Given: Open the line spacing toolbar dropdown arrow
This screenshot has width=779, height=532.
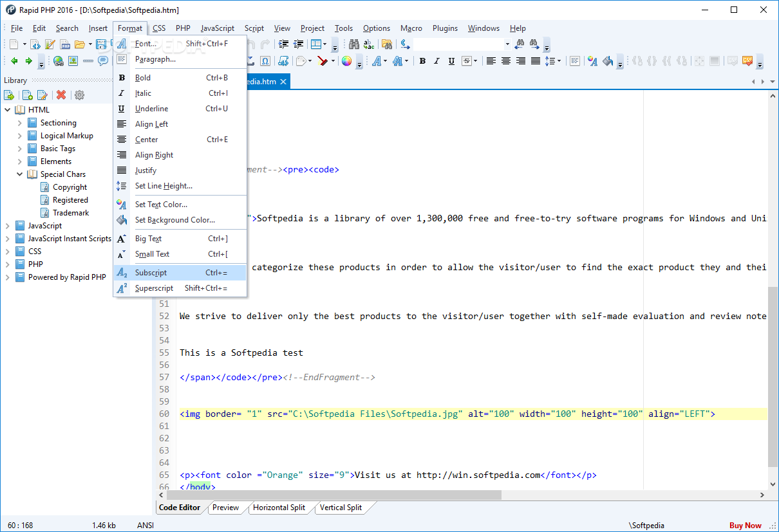Looking at the screenshot, I should point(559,61).
